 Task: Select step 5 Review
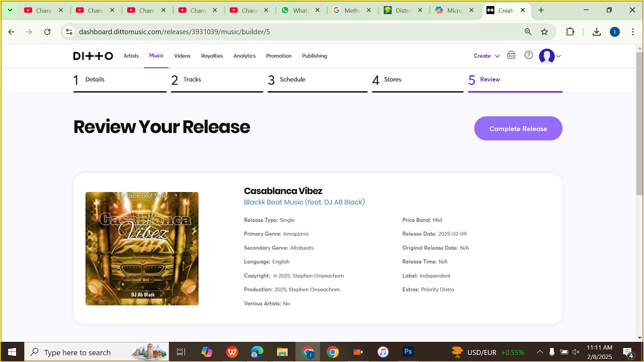(515, 80)
